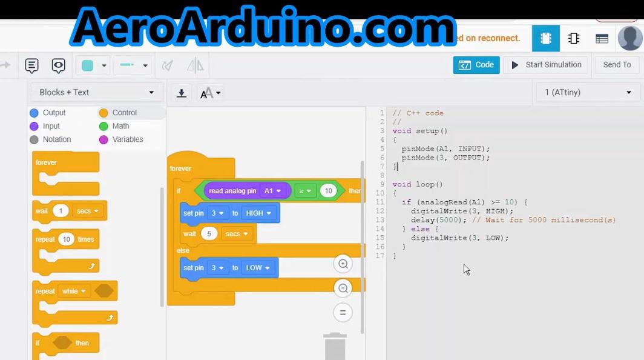Click the teal wire color swatch
The width and height of the screenshot is (644, 360).
pos(88,65)
